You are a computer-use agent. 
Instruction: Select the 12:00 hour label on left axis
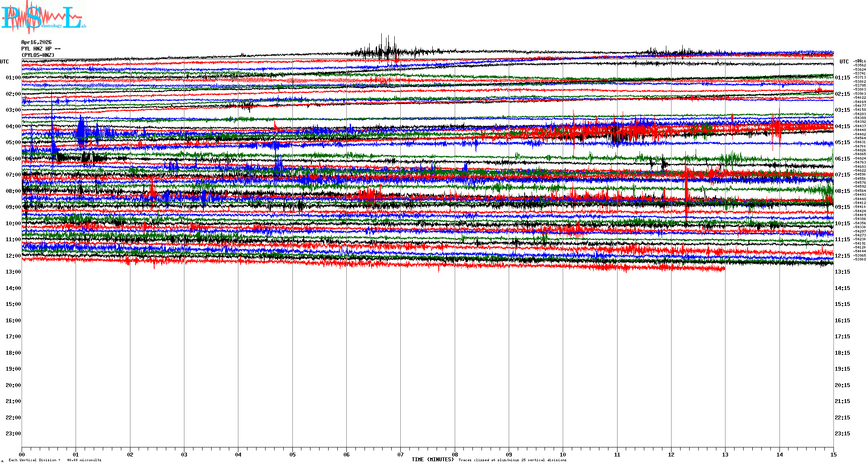13,256
